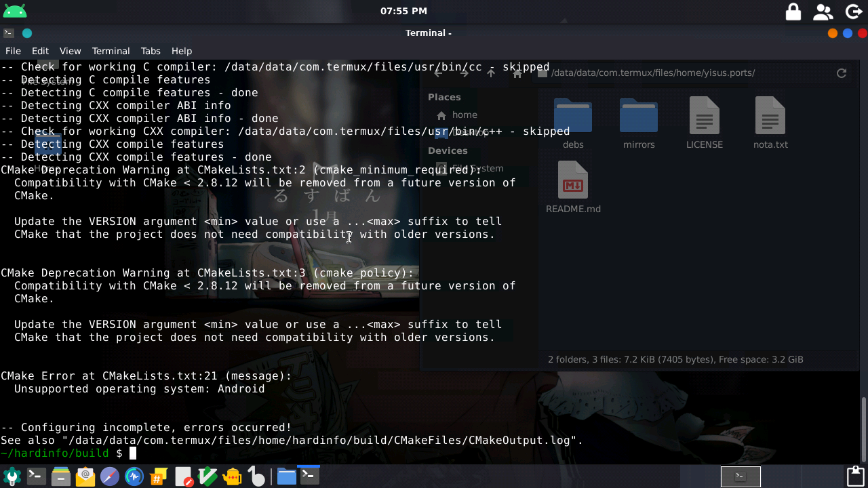868x488 pixels.
Task: Select the home entry under Places
Action: tap(465, 115)
